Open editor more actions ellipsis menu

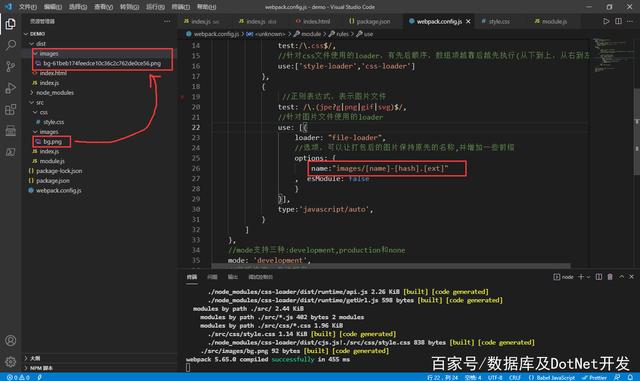click(x=630, y=21)
